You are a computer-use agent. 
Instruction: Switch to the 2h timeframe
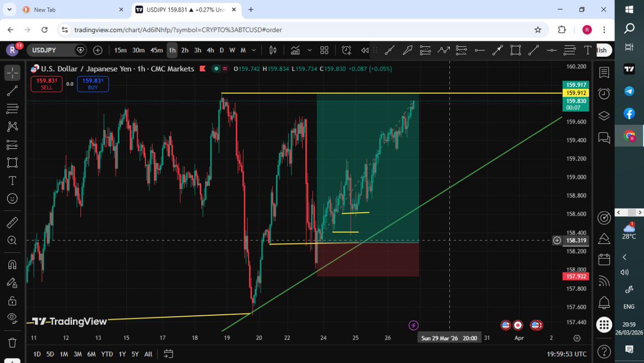point(185,50)
